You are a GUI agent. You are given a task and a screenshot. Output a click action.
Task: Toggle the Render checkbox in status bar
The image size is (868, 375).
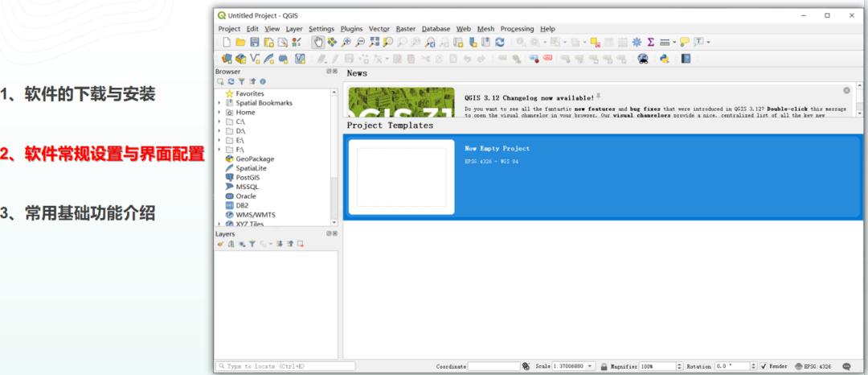coord(764,367)
